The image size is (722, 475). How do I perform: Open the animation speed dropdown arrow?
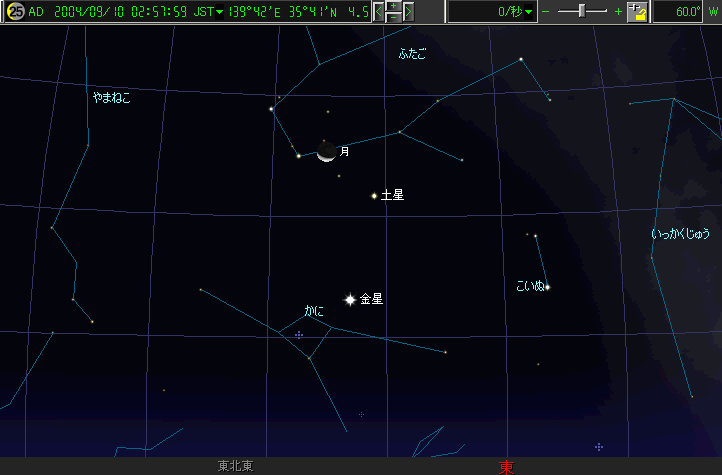coord(529,12)
